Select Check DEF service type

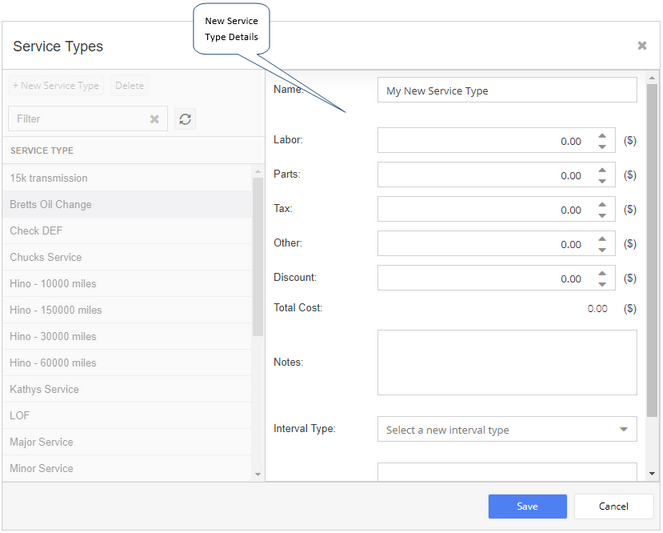click(x=127, y=231)
